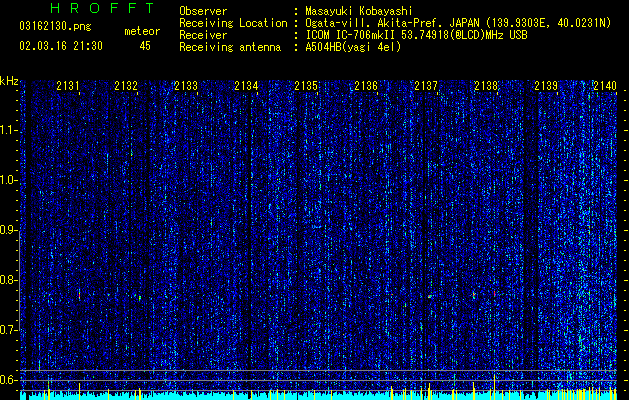
Task: Click the 2137 time marker
Action: (426, 86)
